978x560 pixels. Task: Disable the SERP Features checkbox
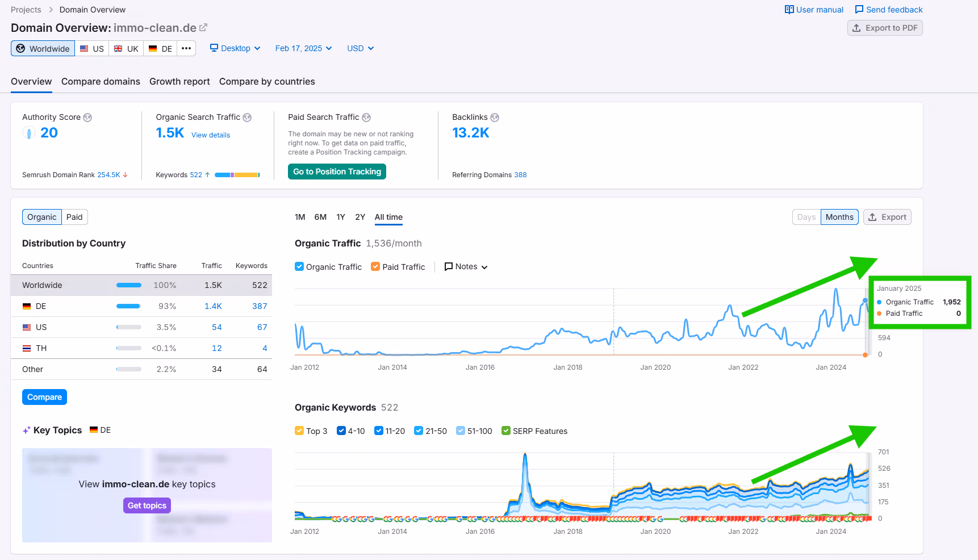point(506,431)
